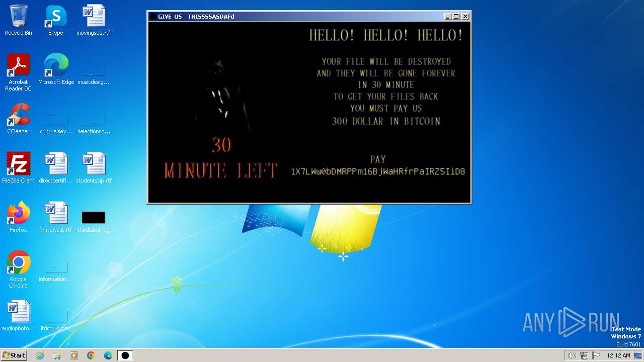Open the Recycle Bin desktop icon
644x362 pixels.
[18, 20]
